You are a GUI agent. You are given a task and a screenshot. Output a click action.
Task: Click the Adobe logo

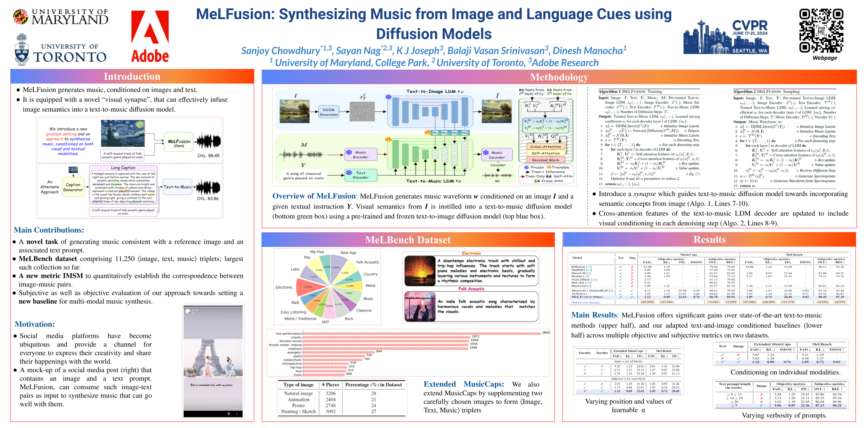150,36
